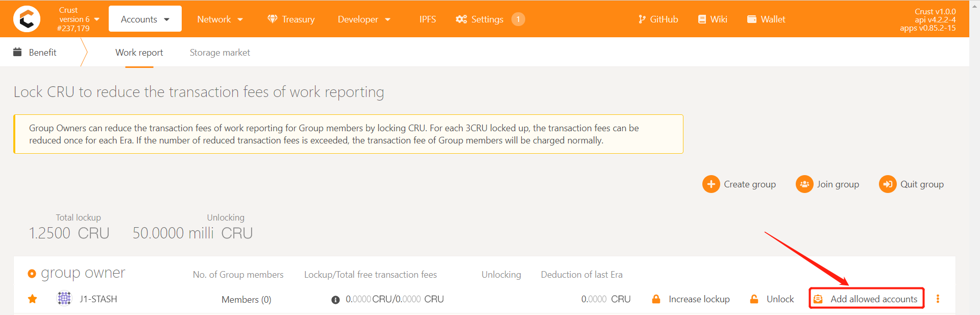Click the group owner circle icon
This screenshot has width=980, height=315.
pyautogui.click(x=32, y=274)
